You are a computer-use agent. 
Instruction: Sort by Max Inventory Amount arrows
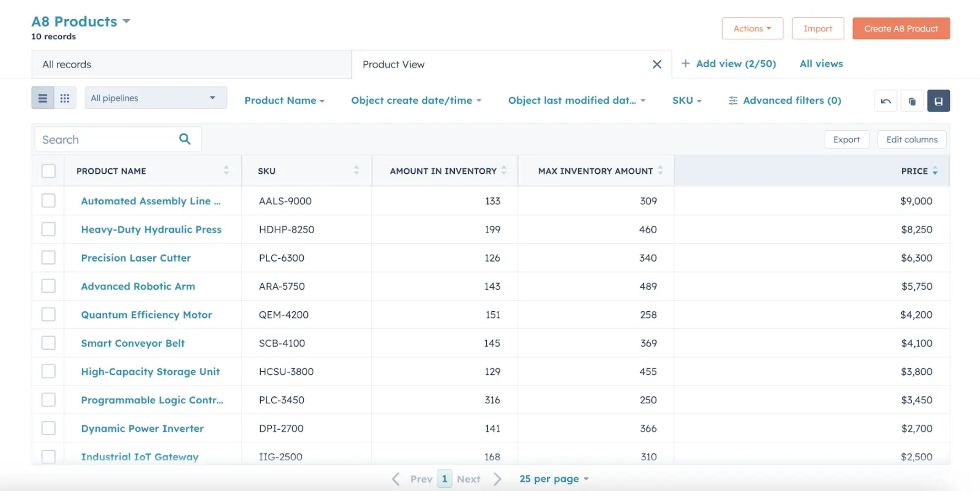(660, 171)
